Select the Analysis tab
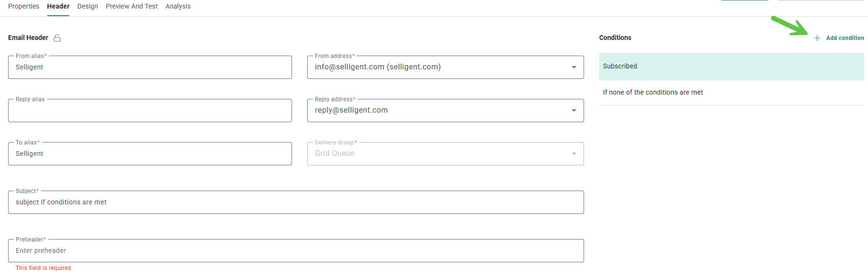 tap(178, 6)
